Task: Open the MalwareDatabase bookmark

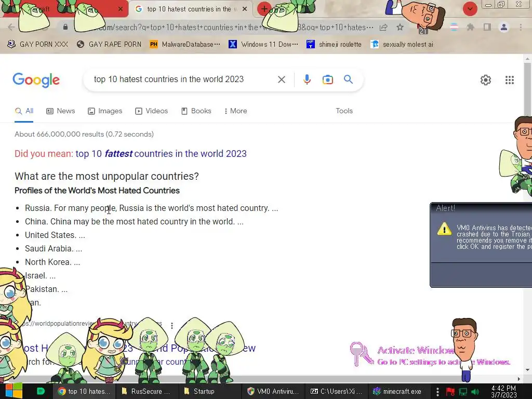Action: click(x=185, y=45)
